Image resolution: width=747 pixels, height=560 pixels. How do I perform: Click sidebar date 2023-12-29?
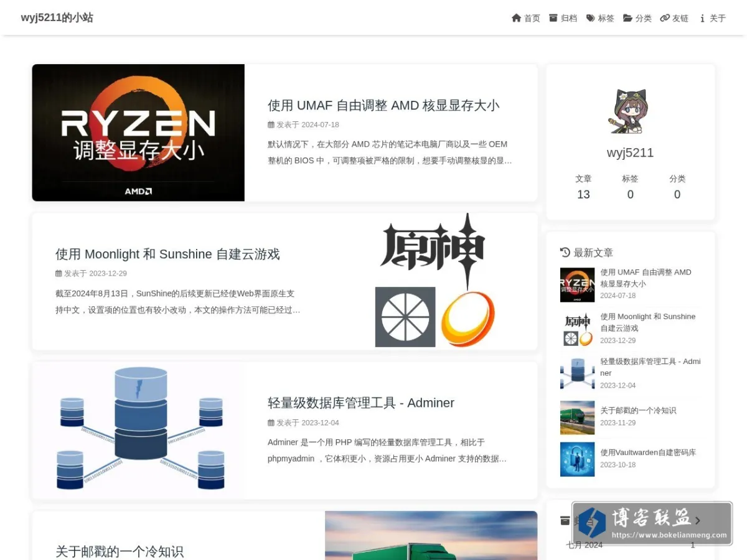pos(618,340)
